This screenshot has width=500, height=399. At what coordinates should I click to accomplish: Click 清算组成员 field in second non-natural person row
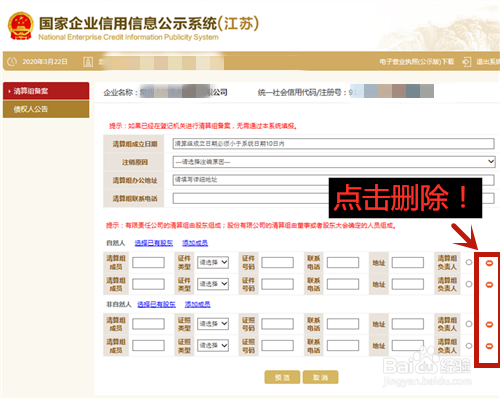coord(148,346)
